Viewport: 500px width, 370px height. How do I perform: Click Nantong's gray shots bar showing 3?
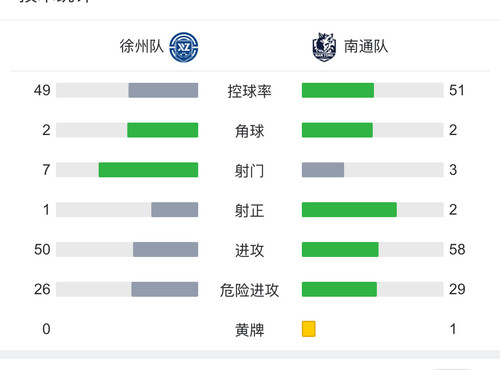tap(323, 170)
